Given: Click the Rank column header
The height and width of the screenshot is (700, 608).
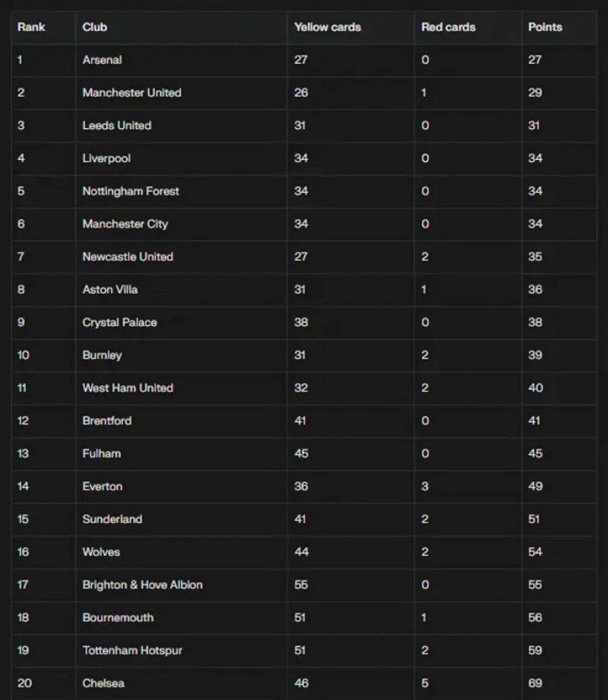Looking at the screenshot, I should [x=31, y=28].
